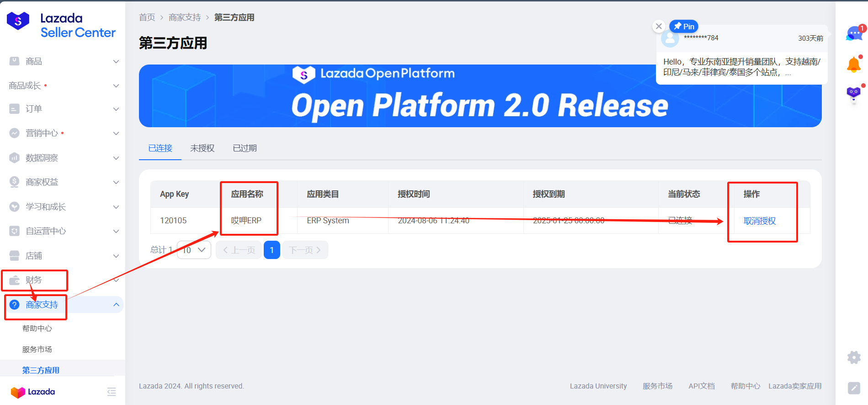Open the notification bell icon
Screen dimensions: 868x405
pyautogui.click(x=854, y=65)
